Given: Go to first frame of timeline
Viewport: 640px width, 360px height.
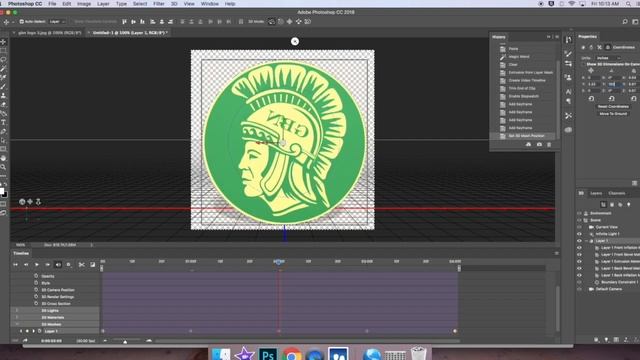Looking at the screenshot, I should pos(16,265).
